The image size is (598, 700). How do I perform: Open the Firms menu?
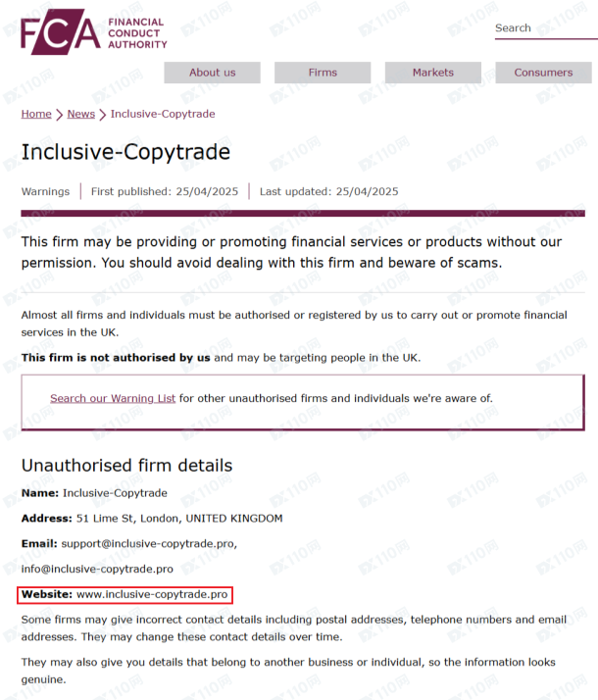pyautogui.click(x=323, y=73)
